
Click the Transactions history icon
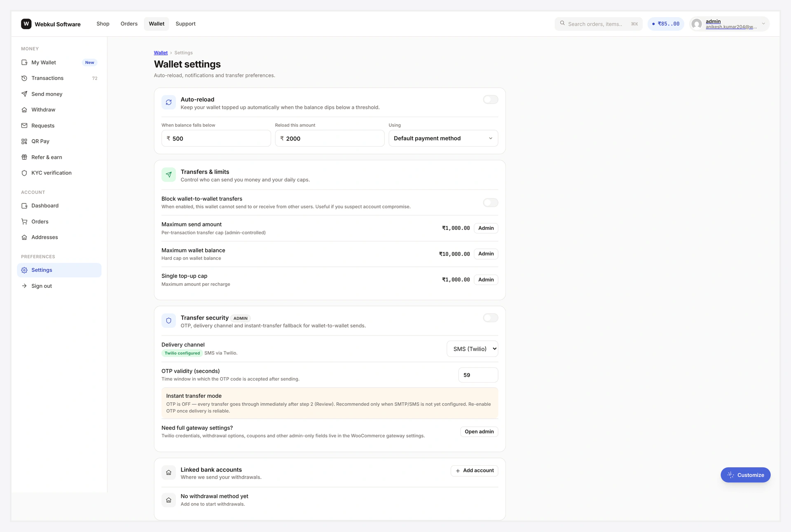click(24, 78)
